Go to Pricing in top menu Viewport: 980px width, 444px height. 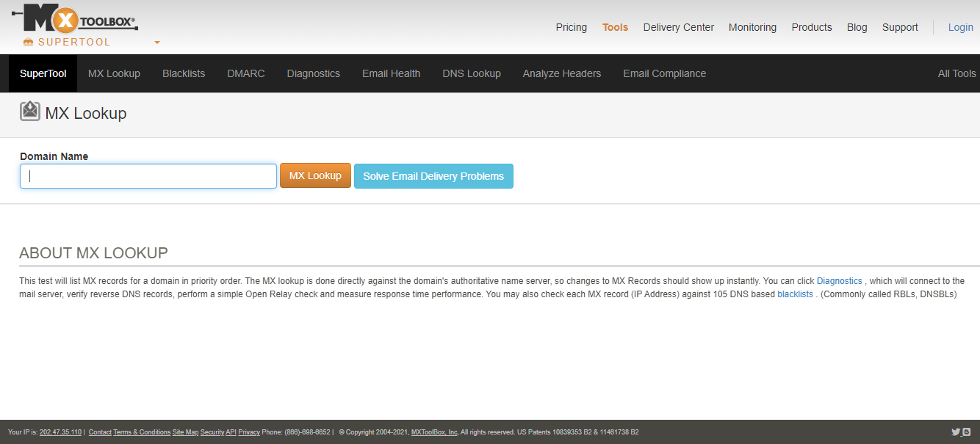pyautogui.click(x=571, y=27)
